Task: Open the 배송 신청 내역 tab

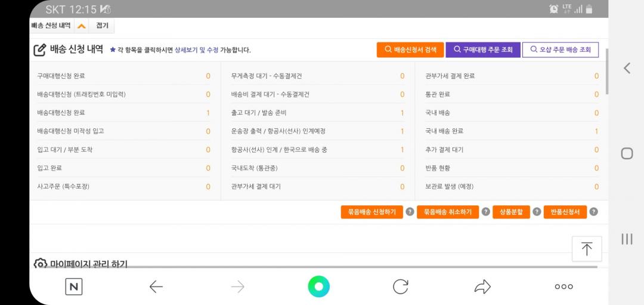Action: pos(51,26)
